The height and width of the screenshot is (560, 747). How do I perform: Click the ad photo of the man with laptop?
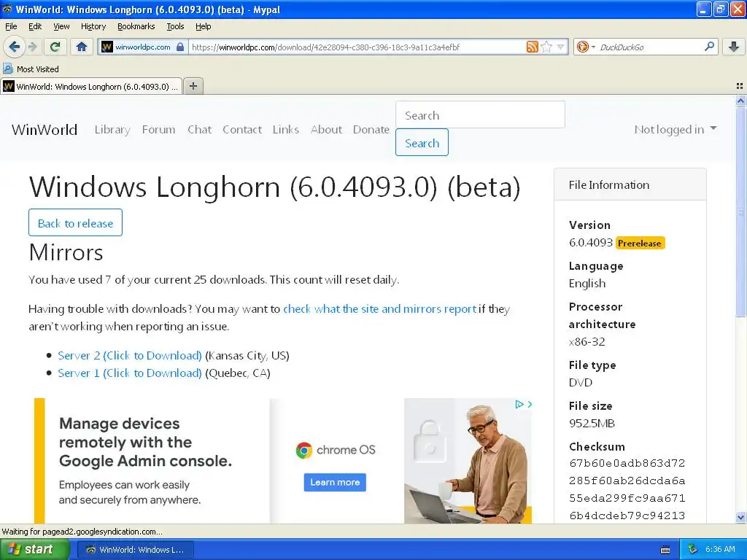pos(468,461)
